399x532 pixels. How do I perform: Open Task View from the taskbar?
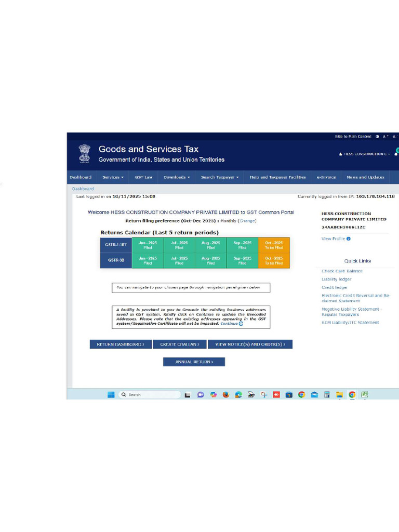tap(187, 395)
